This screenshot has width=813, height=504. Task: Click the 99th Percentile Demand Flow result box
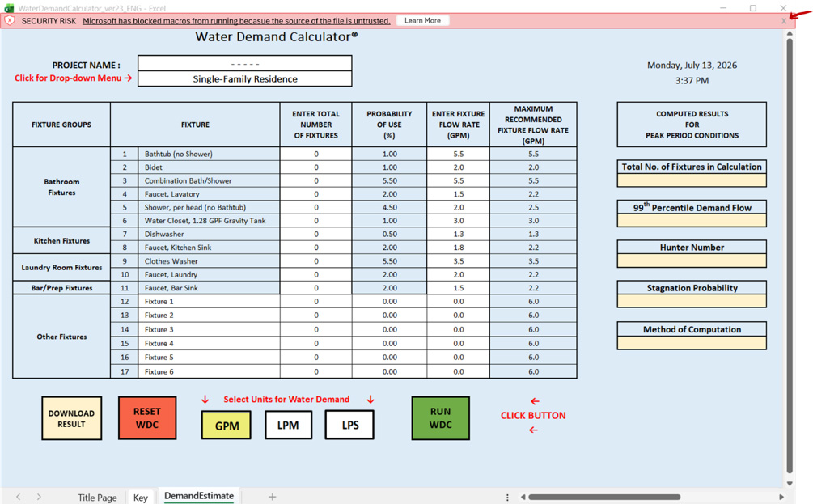click(x=692, y=221)
